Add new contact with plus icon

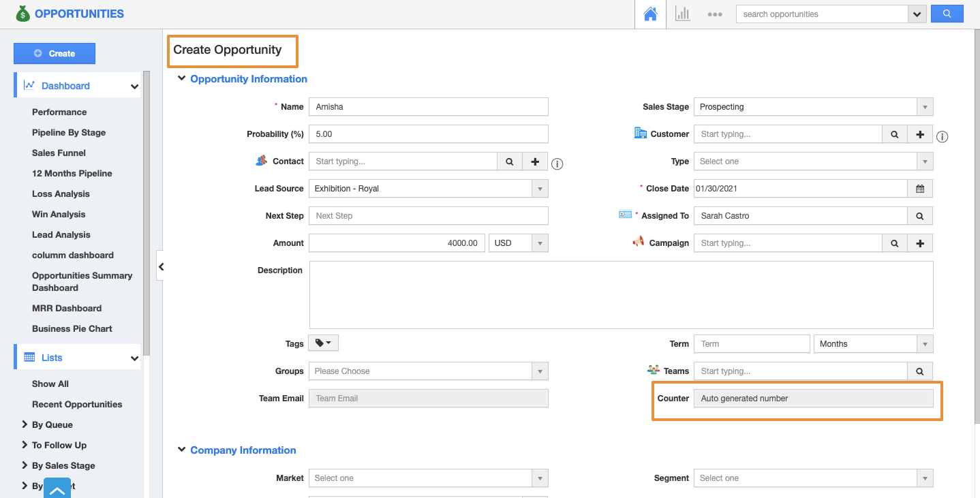(535, 161)
